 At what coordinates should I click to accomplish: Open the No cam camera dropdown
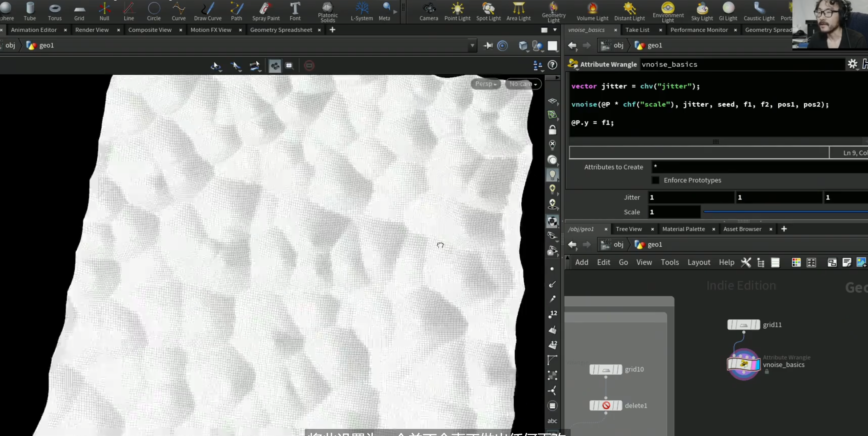(523, 84)
